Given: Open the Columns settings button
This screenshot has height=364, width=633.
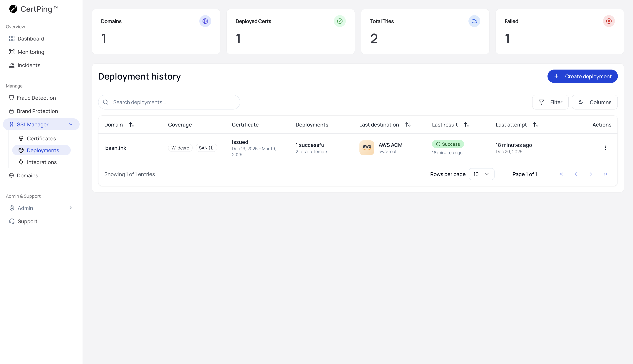Looking at the screenshot, I should click(595, 102).
